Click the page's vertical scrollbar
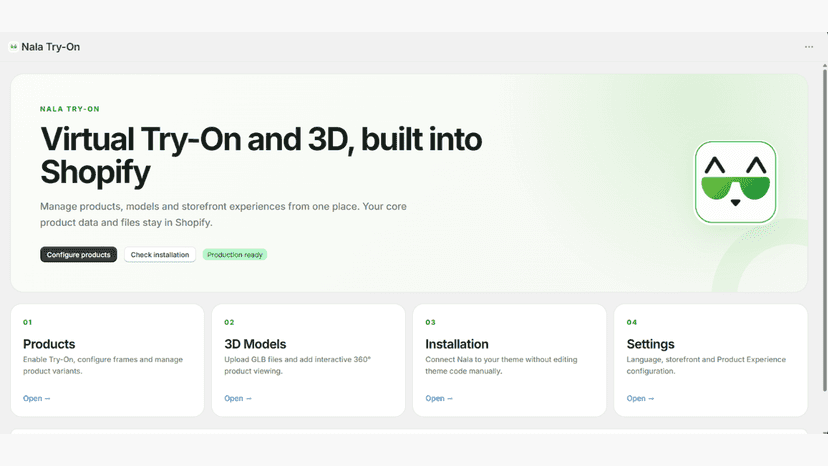The height and width of the screenshot is (466, 828). click(824, 230)
